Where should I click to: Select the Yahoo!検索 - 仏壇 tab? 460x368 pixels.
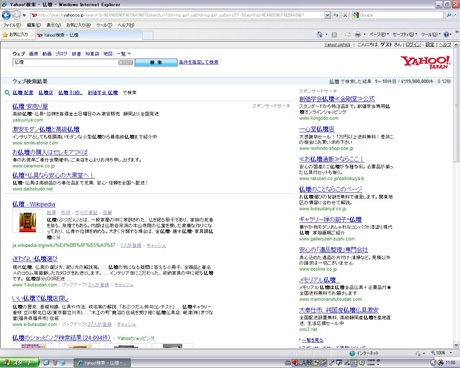coord(88,35)
